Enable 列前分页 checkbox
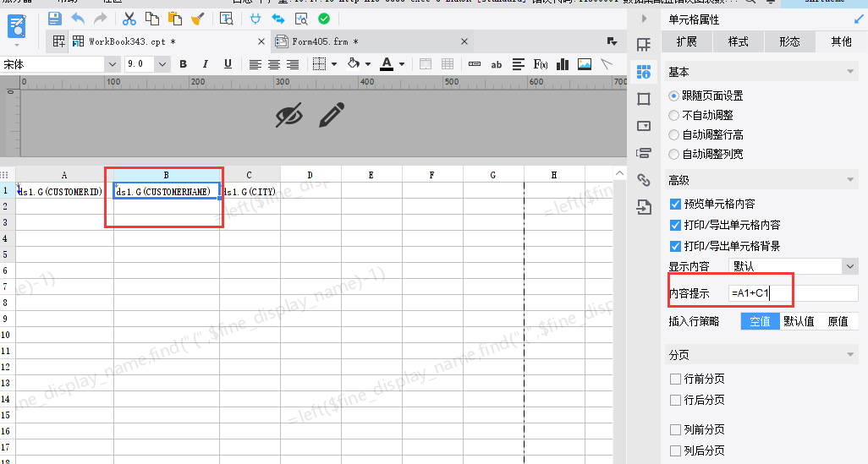Screen dimensions: 868x464 [675, 429]
